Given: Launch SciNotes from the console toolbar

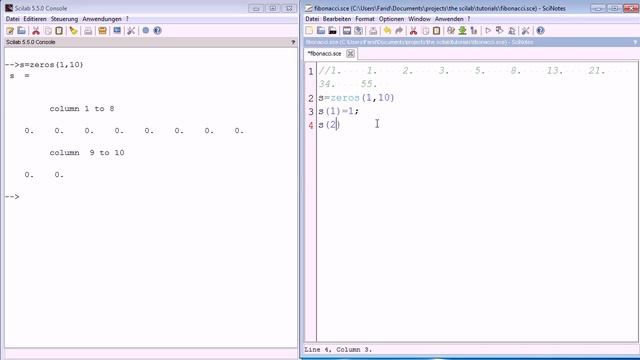Looking at the screenshot, I should click(10, 31).
